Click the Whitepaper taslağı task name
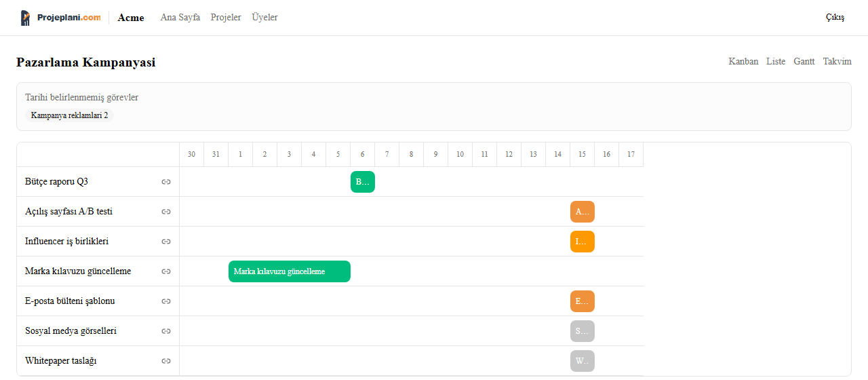This screenshot has width=868, height=380. pos(60,361)
